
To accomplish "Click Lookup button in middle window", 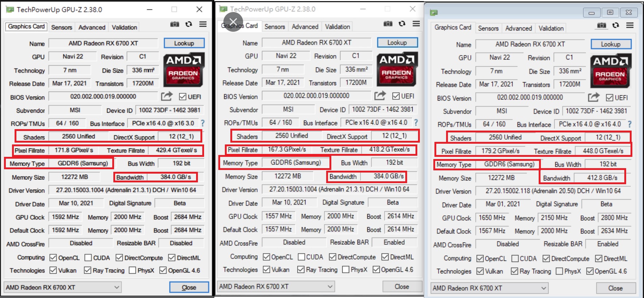I will coord(397,42).
